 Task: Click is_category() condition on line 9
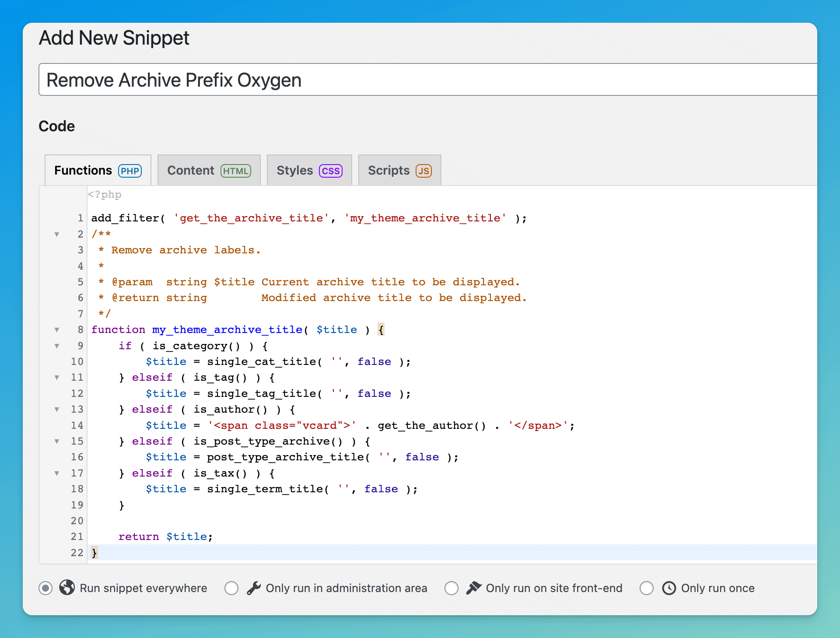click(197, 346)
